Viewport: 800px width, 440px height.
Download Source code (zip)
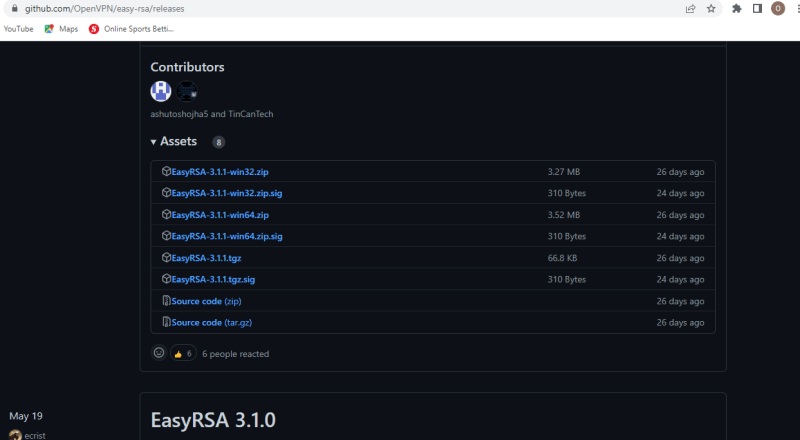tap(206, 302)
